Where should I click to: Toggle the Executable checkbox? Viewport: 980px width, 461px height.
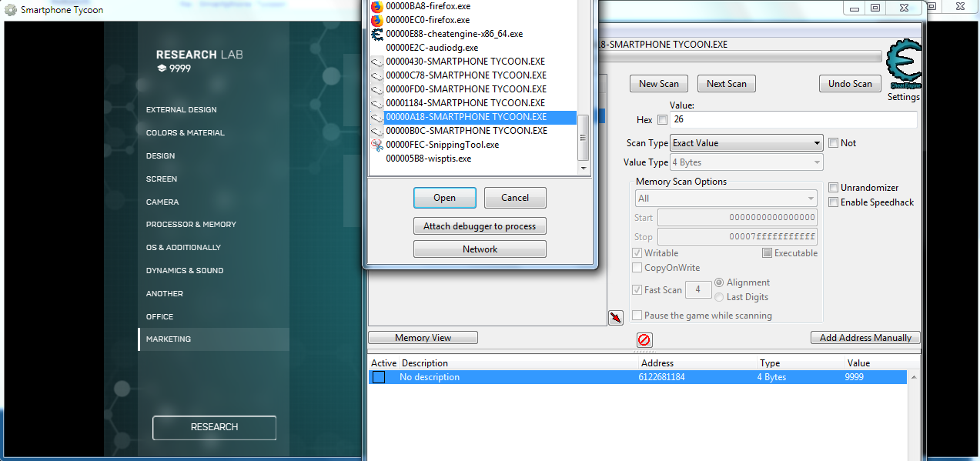tap(767, 253)
